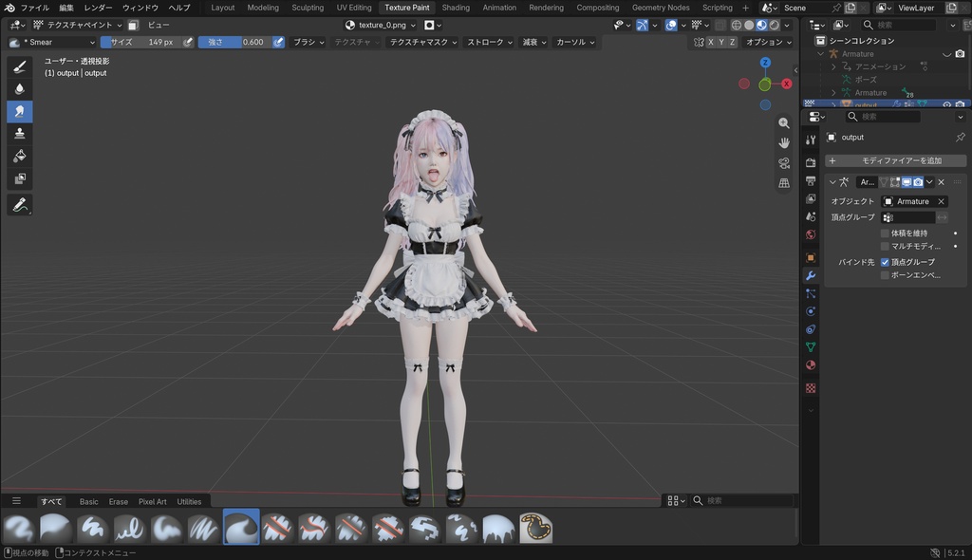Select the Clone stamp tool

tap(20, 133)
